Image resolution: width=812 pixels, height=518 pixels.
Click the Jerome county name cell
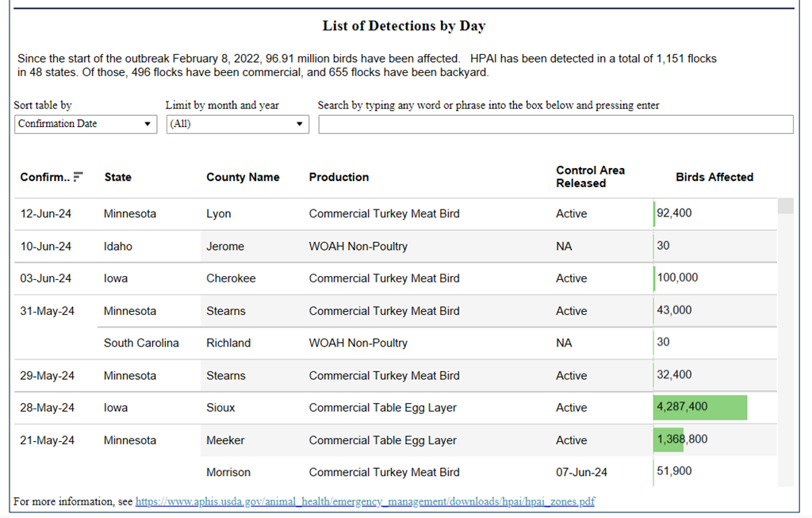coord(225,246)
